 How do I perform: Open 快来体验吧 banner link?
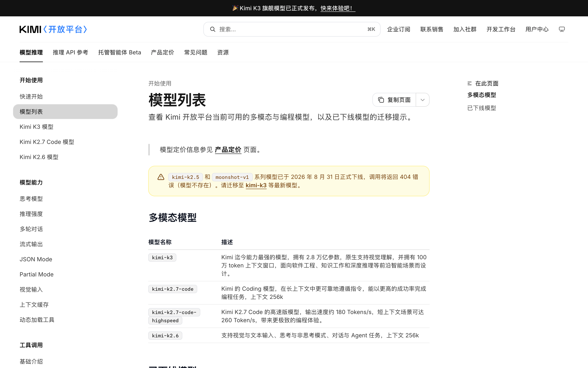(x=338, y=8)
